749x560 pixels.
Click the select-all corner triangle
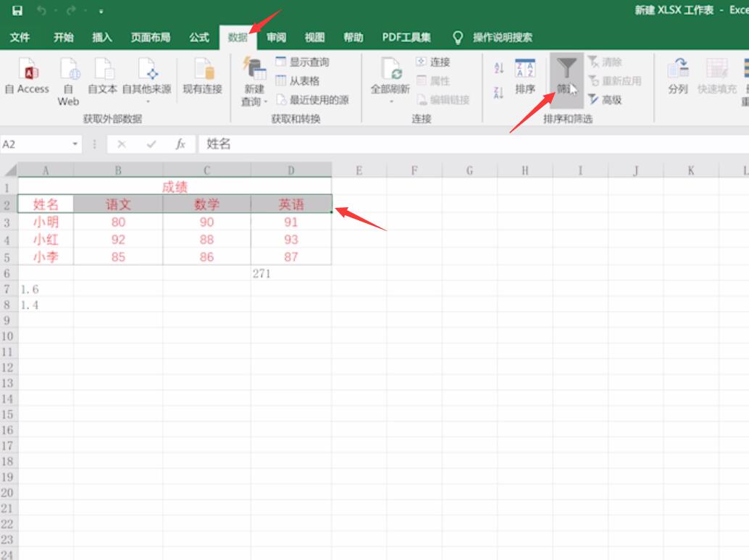pyautogui.click(x=9, y=170)
